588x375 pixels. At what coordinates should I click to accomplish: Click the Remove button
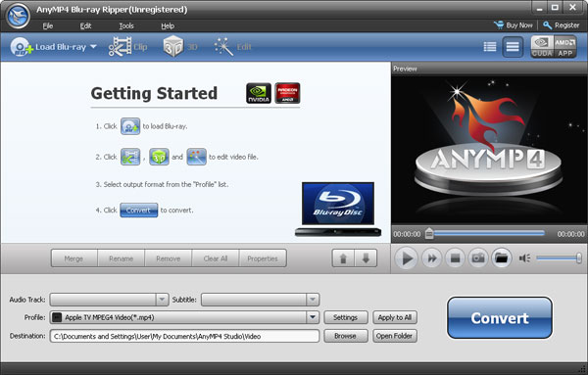pos(168,258)
